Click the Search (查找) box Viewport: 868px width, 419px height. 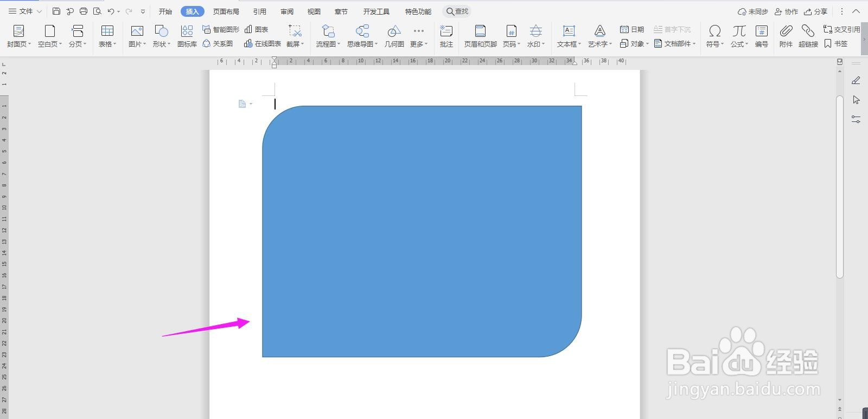click(x=457, y=11)
